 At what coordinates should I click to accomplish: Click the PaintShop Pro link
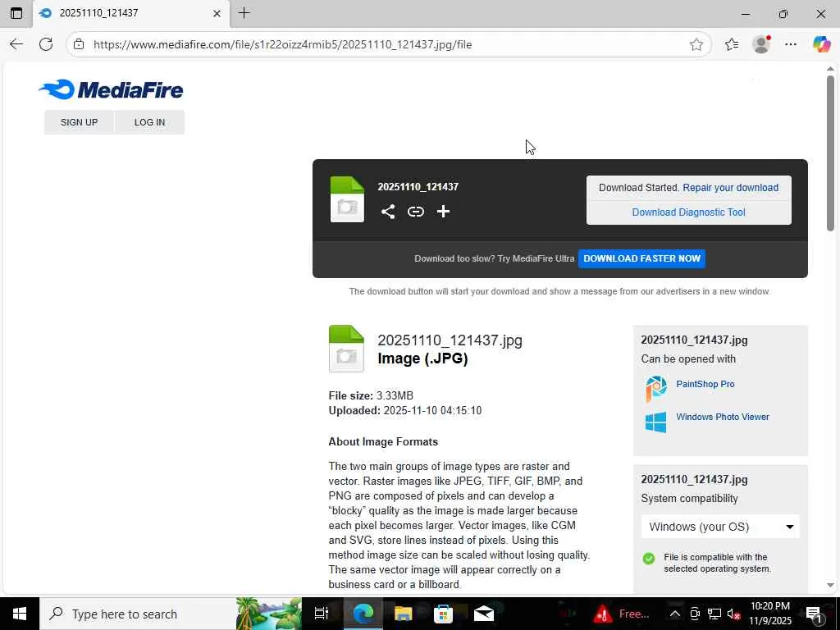705,384
